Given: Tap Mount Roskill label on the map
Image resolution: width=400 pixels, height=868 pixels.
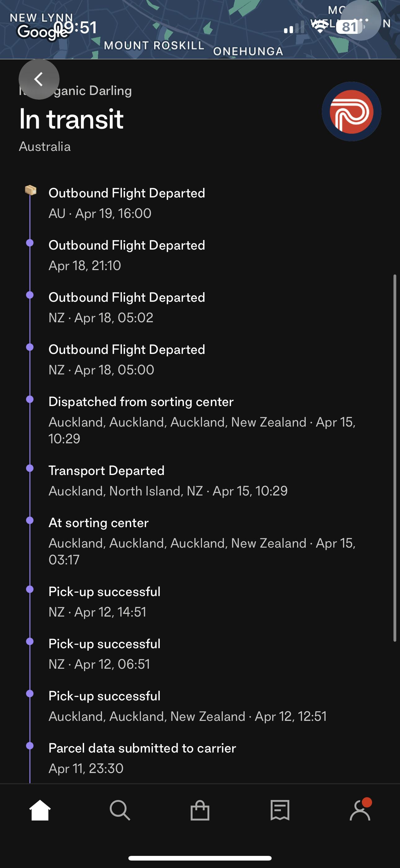Looking at the screenshot, I should (154, 46).
